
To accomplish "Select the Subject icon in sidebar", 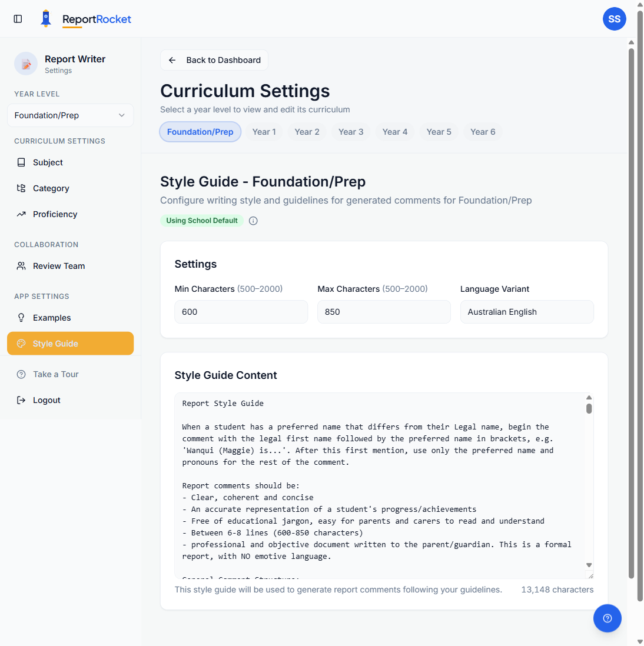I will 21,162.
